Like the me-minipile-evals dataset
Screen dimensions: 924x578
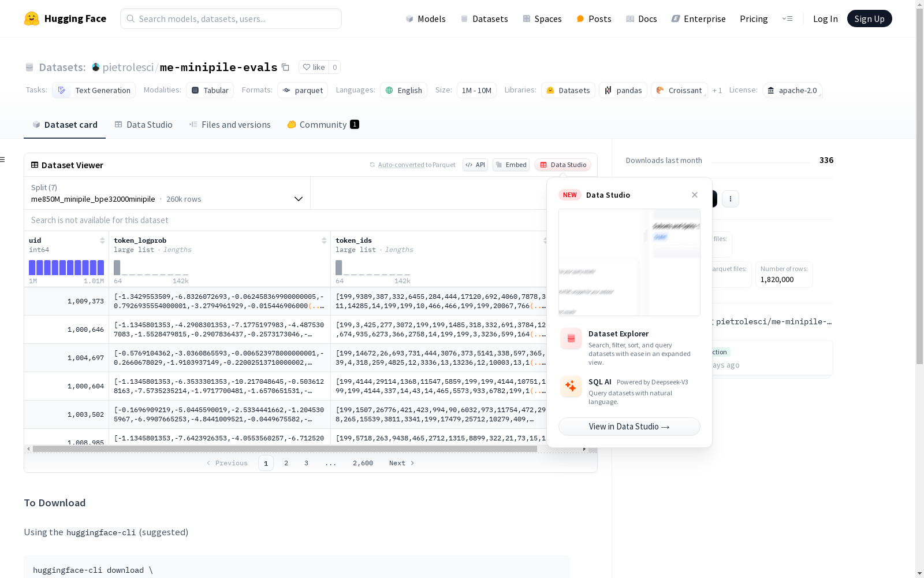(314, 67)
